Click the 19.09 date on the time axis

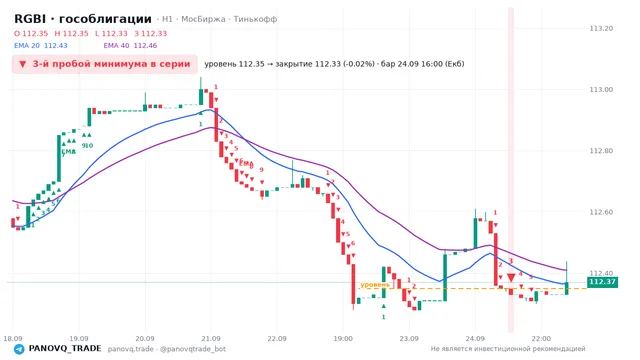[x=79, y=339]
